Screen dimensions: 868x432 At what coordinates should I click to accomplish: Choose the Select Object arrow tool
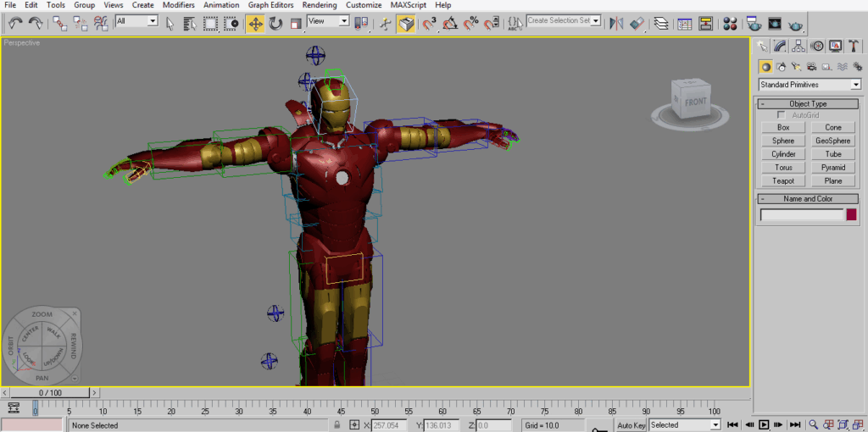tap(170, 23)
